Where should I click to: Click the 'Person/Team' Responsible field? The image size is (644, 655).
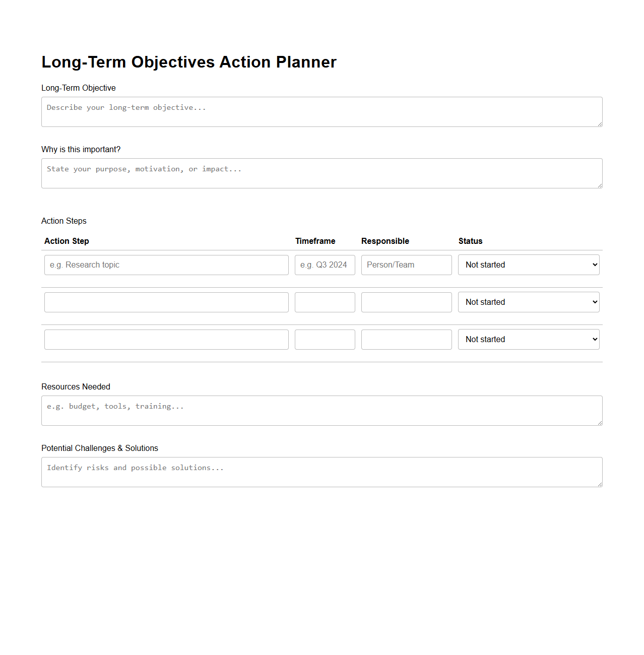[406, 265]
